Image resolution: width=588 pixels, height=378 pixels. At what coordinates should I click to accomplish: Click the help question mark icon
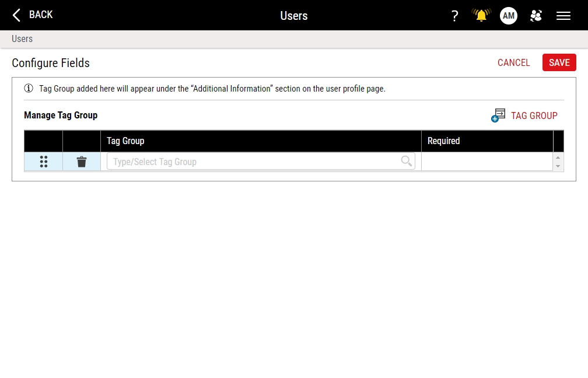(454, 16)
